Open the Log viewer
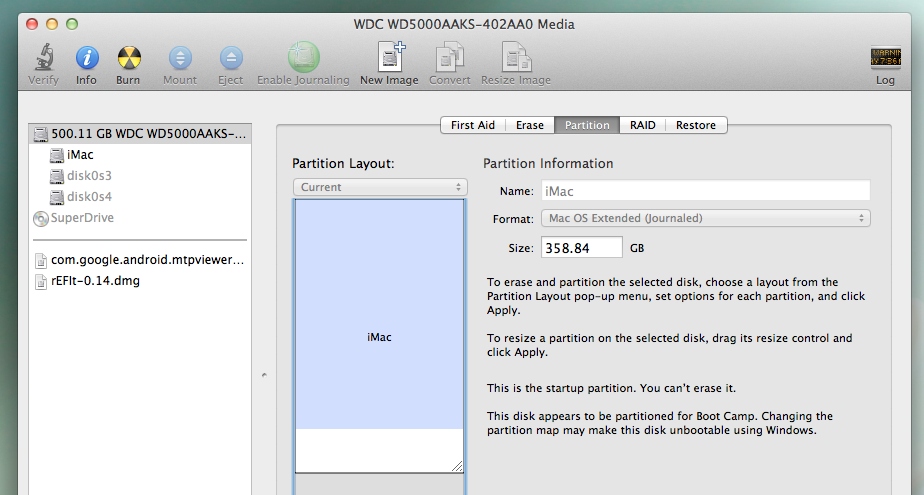 (885, 59)
